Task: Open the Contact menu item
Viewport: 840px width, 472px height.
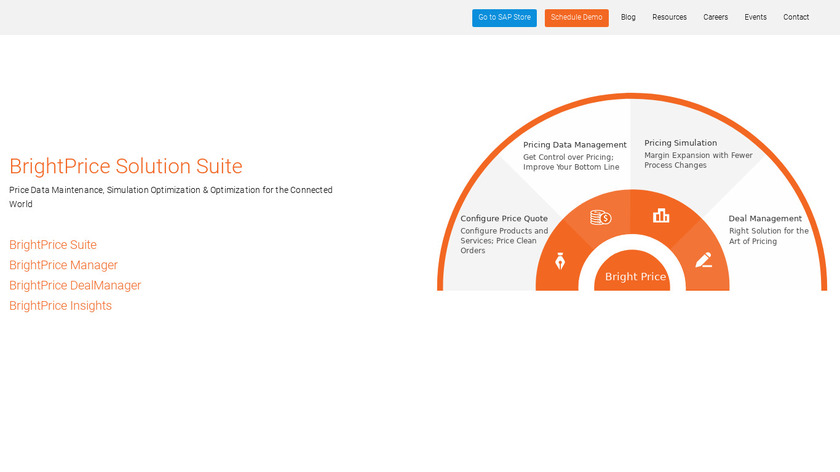Action: [x=796, y=17]
